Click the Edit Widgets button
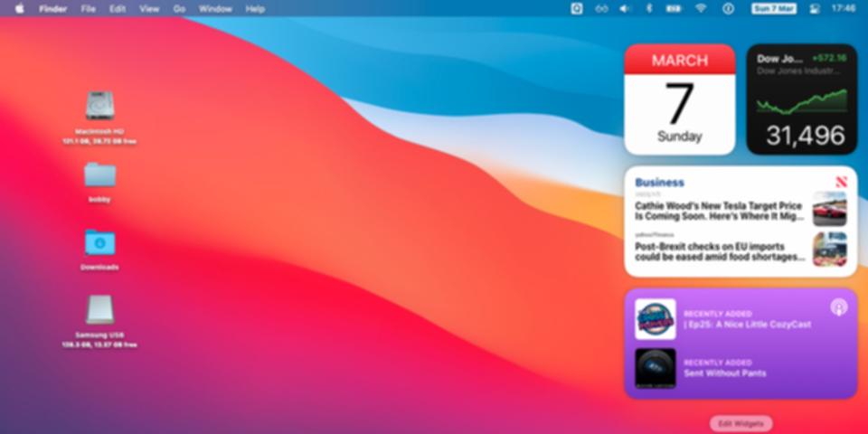 coord(741,424)
